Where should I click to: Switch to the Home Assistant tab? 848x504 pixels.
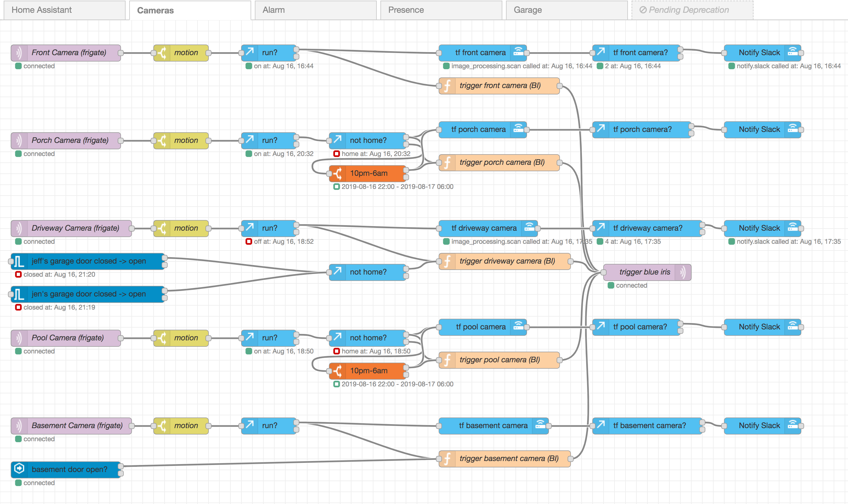[65, 10]
